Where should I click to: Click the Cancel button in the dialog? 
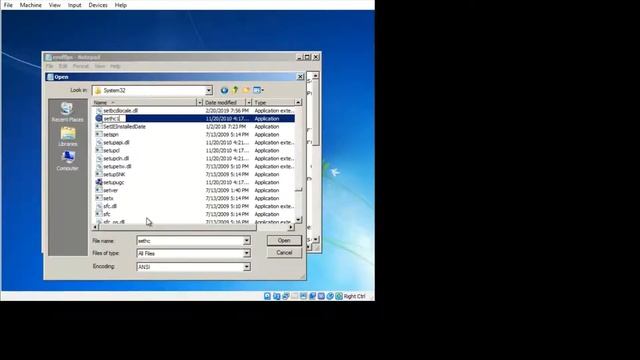point(284,253)
